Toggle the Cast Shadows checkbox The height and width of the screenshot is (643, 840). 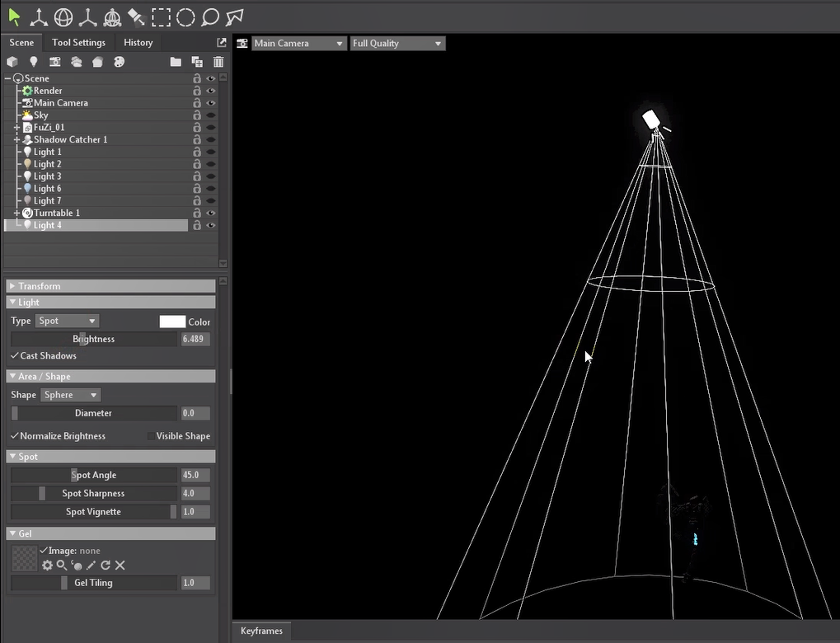(x=15, y=356)
